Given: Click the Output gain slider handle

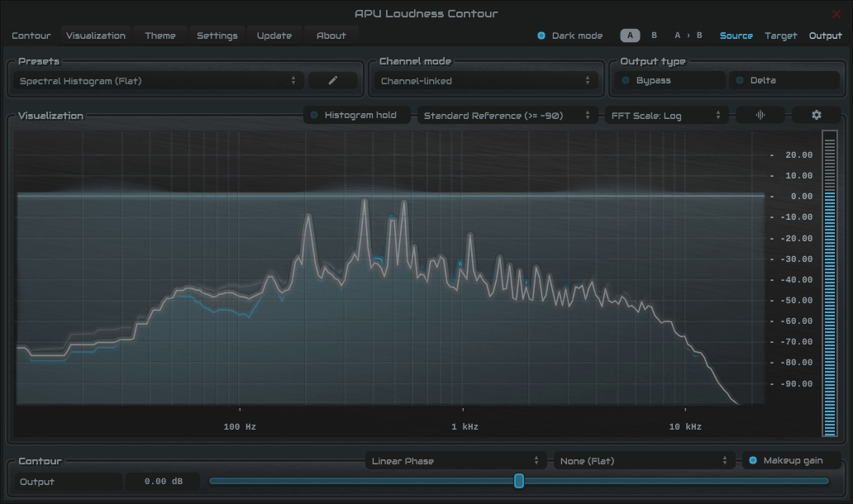Looking at the screenshot, I should pos(519,481).
